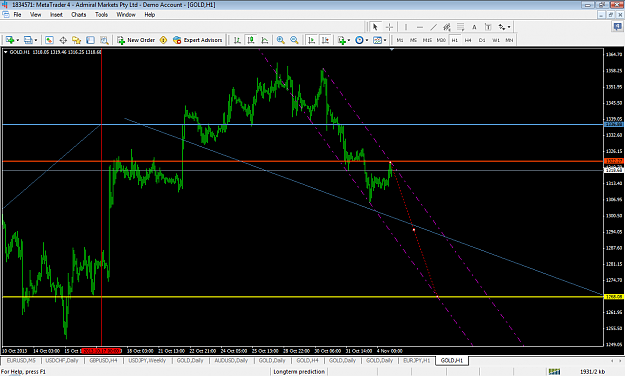Toggle the Navigator folder-star icon
625x376 pixels.
point(77,40)
